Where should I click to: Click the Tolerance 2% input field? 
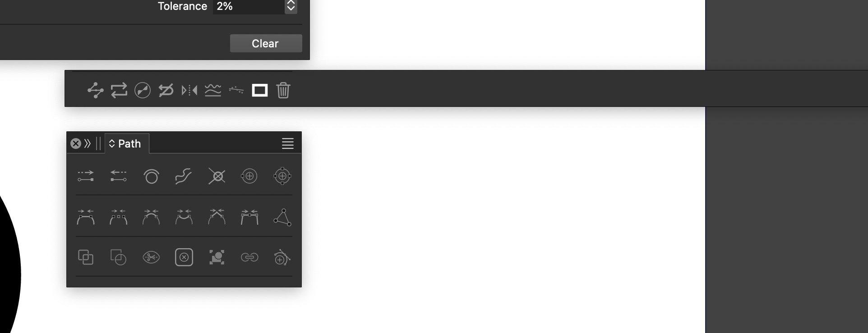[x=249, y=6]
